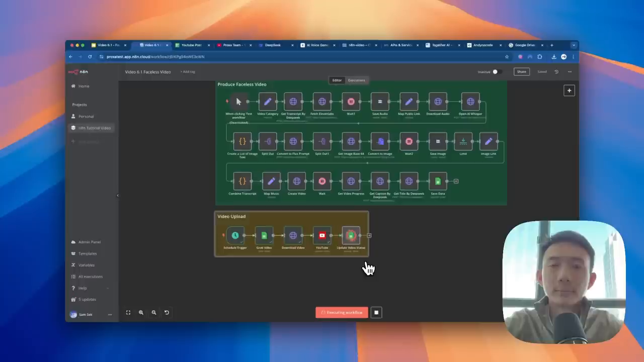Open the Convert to Image node
This screenshot has width=644, height=362.
pos(380,141)
